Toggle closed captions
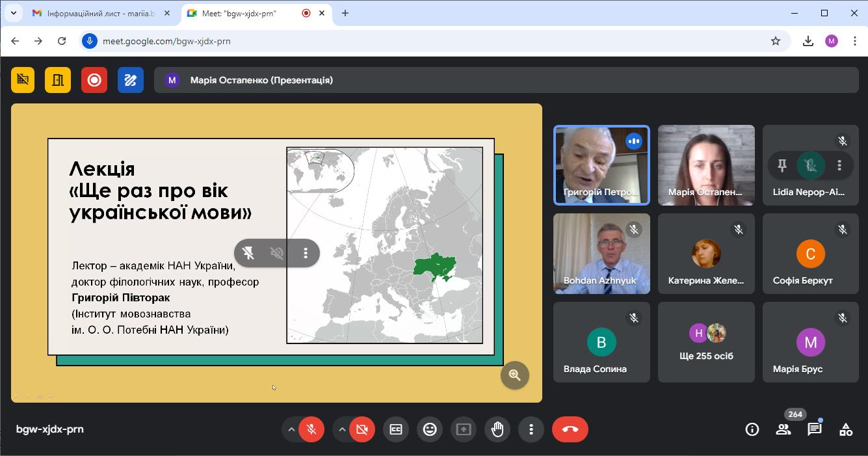This screenshot has height=456, width=868. 396,429
